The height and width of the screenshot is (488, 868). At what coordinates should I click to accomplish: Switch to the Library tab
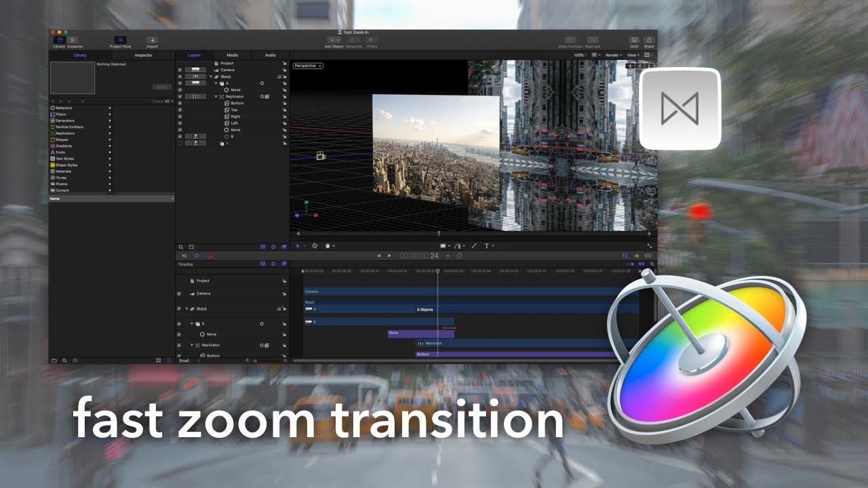coord(80,55)
